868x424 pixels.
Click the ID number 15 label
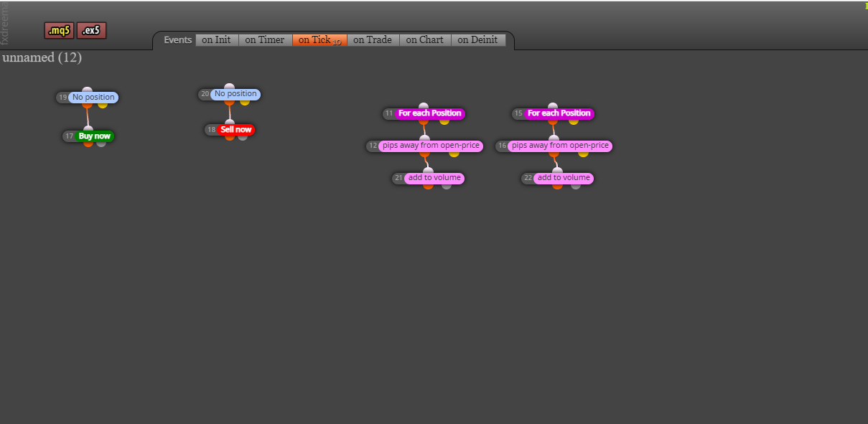tap(518, 113)
